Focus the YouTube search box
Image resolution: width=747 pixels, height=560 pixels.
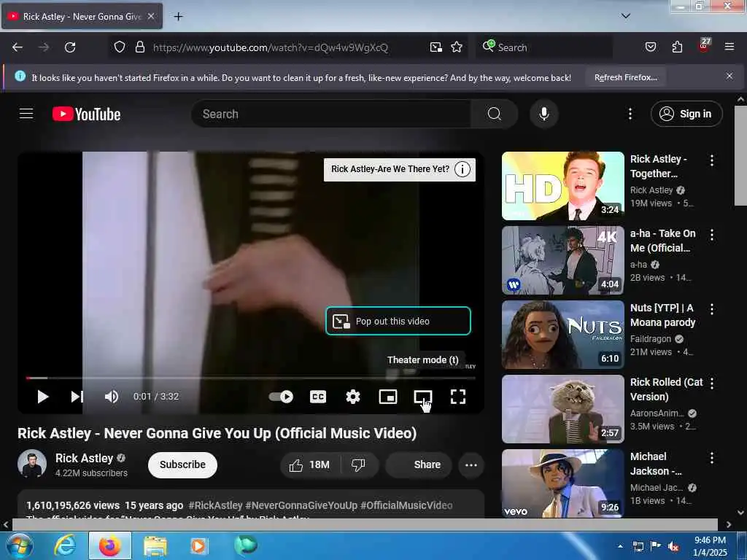(x=331, y=114)
